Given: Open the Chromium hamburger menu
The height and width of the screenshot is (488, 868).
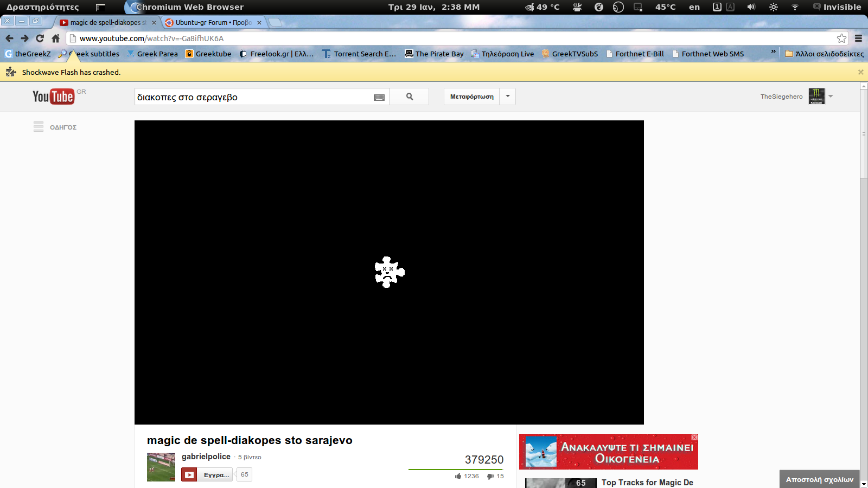Looking at the screenshot, I should coord(858,38).
